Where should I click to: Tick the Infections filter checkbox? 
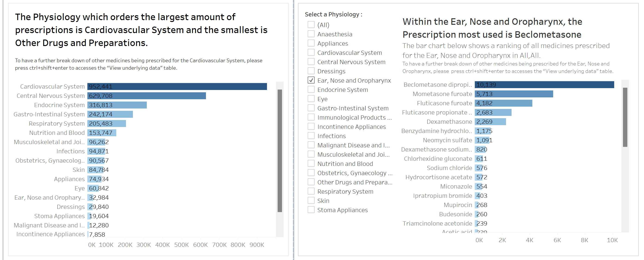tap(311, 136)
